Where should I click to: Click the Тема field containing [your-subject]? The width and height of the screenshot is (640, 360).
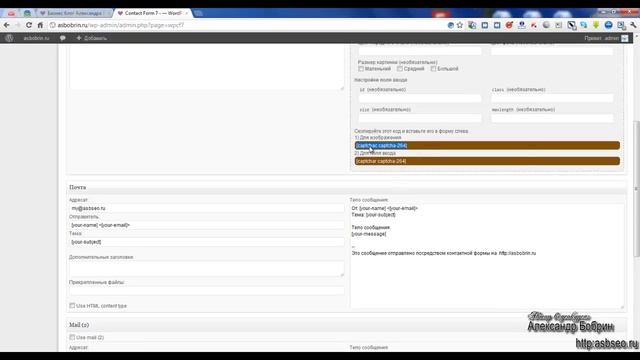coord(207,242)
